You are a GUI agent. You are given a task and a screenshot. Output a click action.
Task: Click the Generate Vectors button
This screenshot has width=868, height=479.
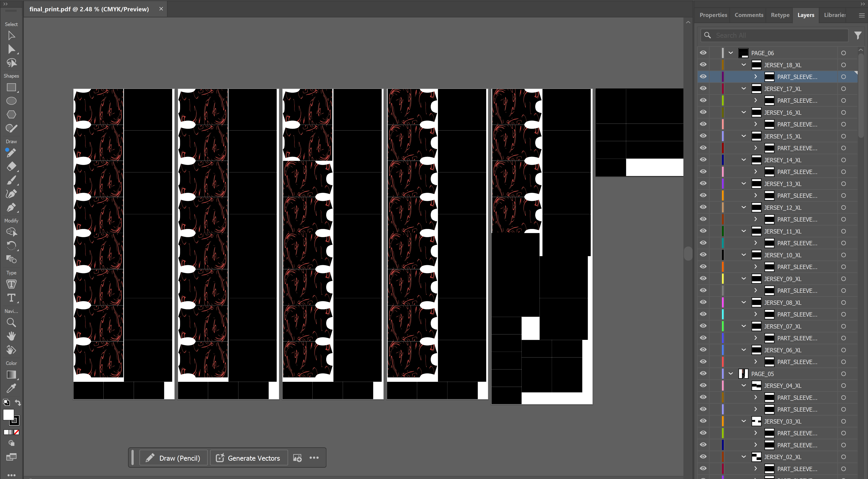tap(249, 458)
